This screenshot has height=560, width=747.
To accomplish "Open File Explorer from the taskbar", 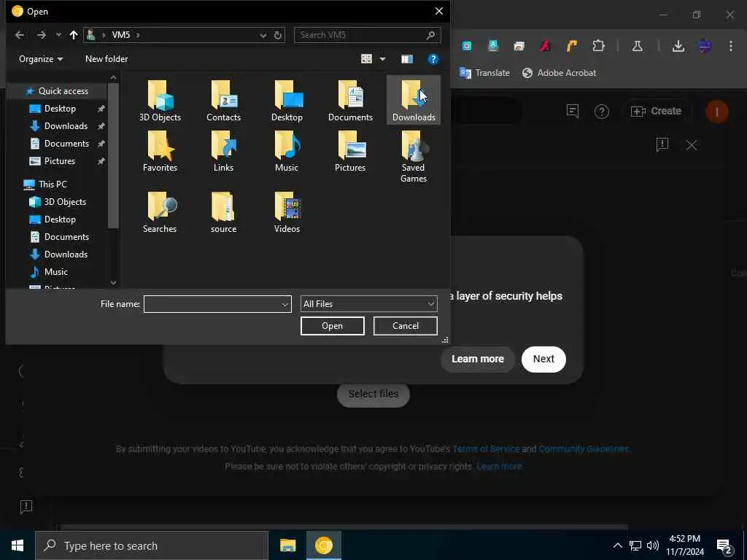I will (287, 545).
